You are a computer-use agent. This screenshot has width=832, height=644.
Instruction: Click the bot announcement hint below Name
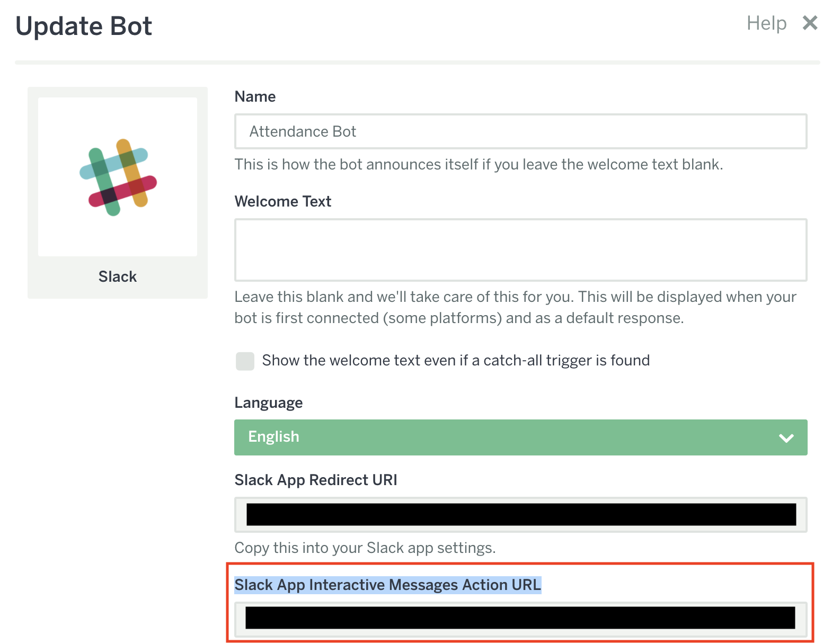click(x=478, y=164)
